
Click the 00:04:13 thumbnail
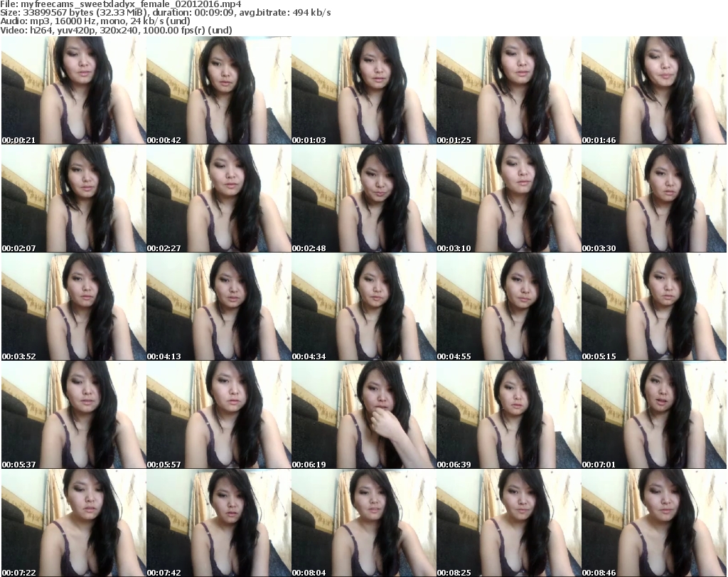click(x=219, y=307)
